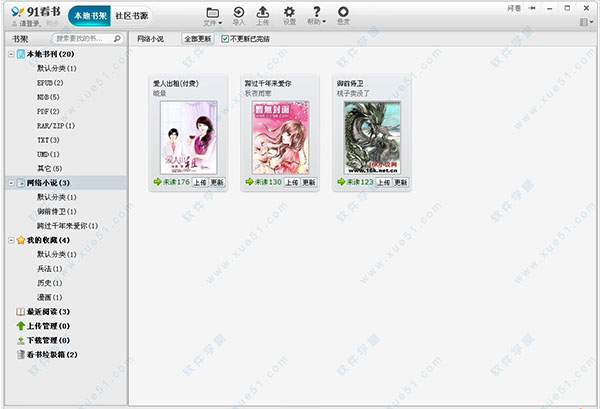Click the 爱人出租(付费) book title text
Viewport: 600px width, 409px height.
click(x=176, y=83)
